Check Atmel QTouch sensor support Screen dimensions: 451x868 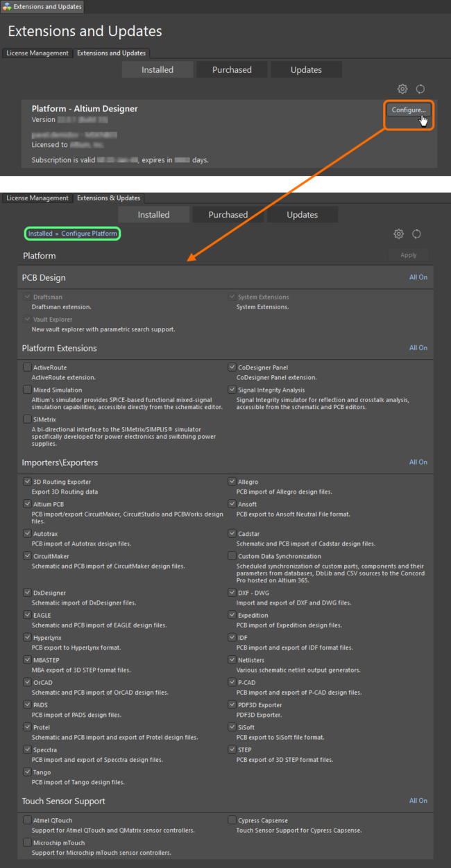27,819
